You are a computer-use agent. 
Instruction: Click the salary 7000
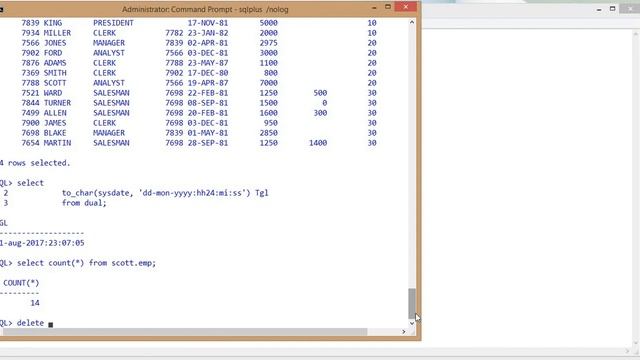pyautogui.click(x=269, y=83)
